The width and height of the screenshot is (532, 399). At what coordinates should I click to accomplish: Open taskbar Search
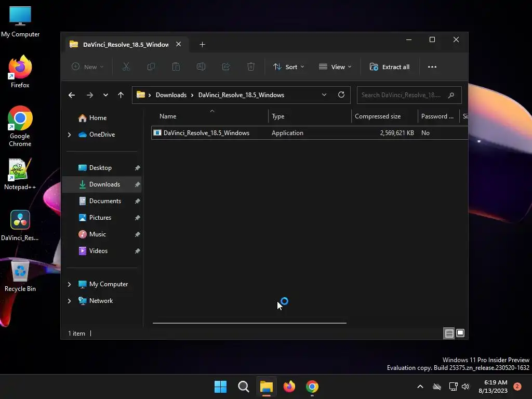point(243,387)
